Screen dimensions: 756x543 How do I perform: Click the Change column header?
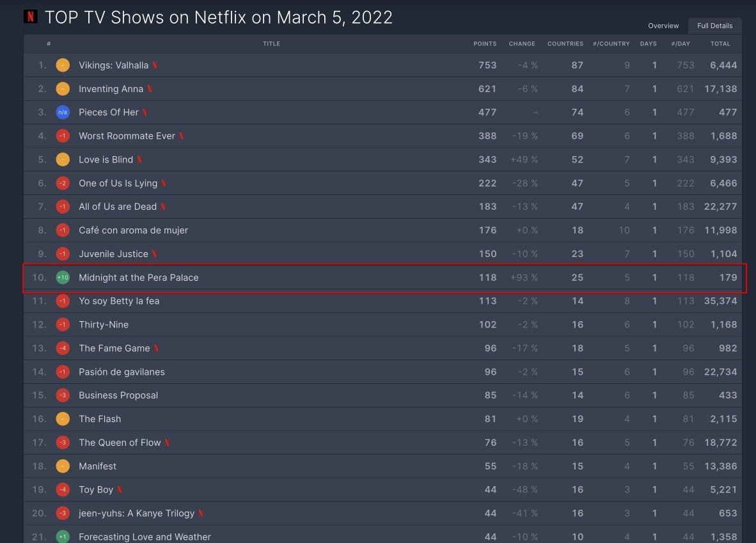click(522, 43)
